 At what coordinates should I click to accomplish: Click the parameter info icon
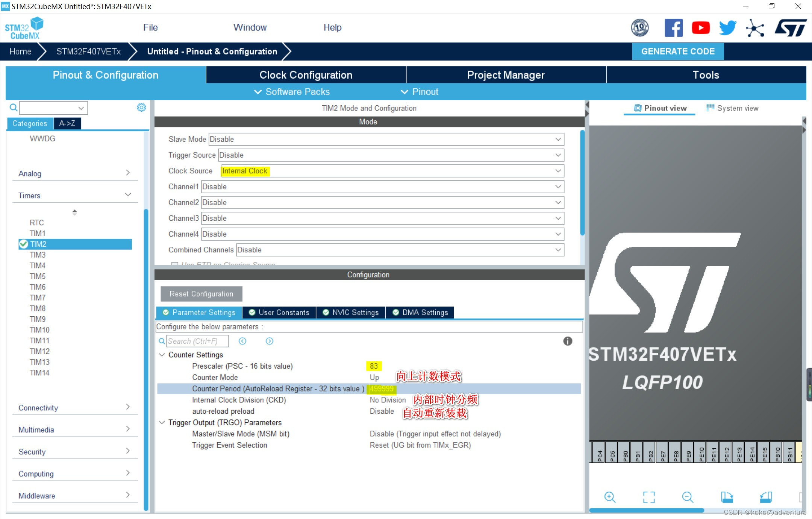tap(568, 341)
